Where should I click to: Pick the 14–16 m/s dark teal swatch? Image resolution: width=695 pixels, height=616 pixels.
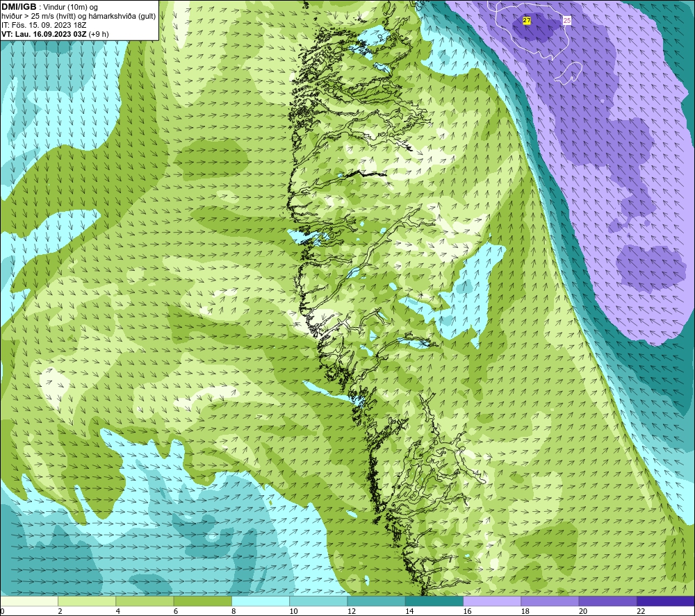point(434,601)
